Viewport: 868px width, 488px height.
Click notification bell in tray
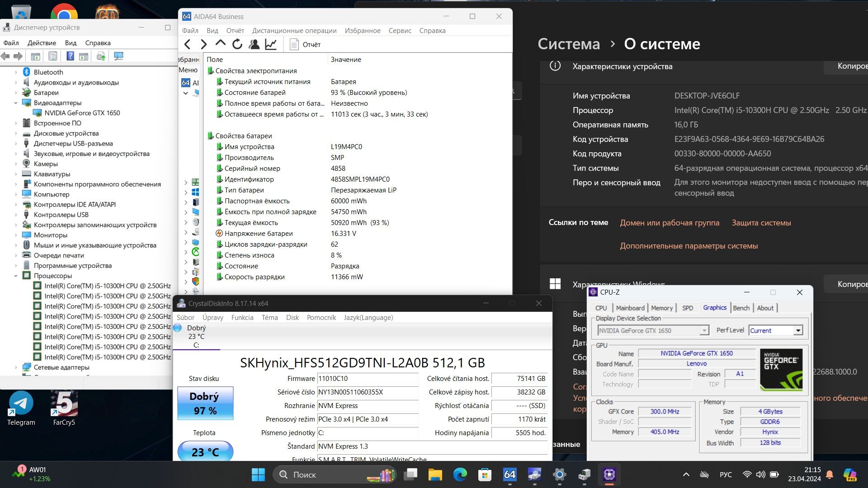(x=830, y=474)
